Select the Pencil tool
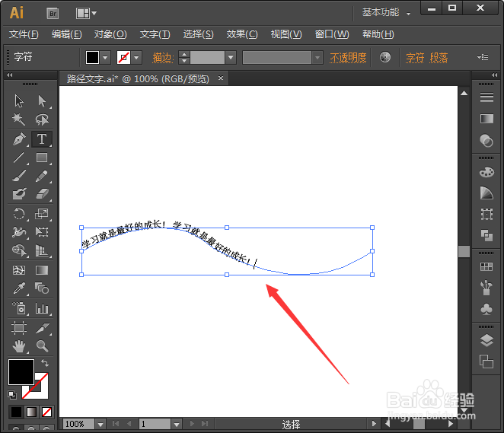Screen dimensions: 504x433 click(42, 176)
